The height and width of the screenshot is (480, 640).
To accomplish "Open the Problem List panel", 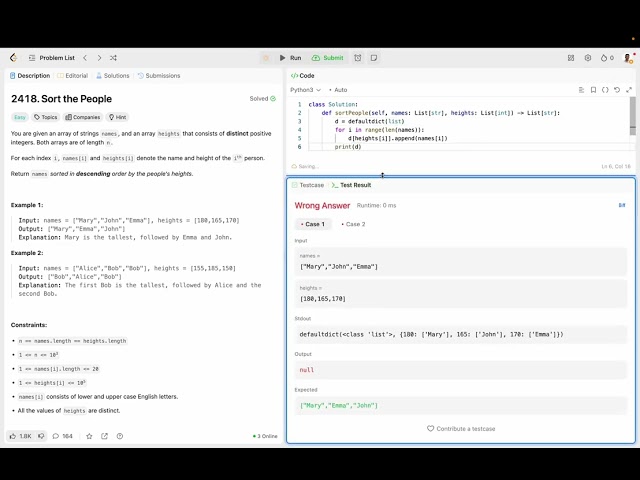I will click(52, 58).
